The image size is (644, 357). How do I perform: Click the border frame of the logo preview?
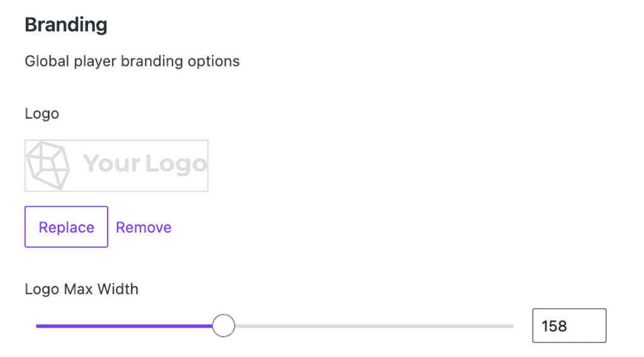tap(116, 140)
